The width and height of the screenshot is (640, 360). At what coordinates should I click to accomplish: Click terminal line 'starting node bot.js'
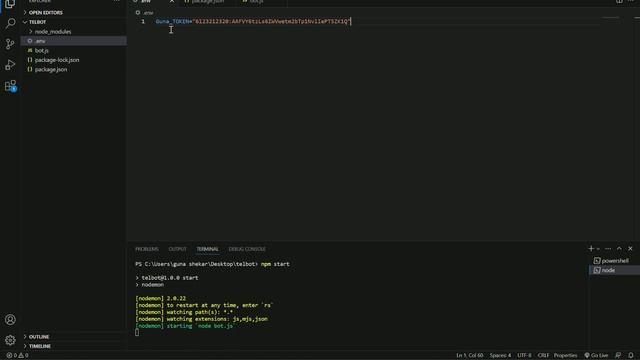[184, 326]
